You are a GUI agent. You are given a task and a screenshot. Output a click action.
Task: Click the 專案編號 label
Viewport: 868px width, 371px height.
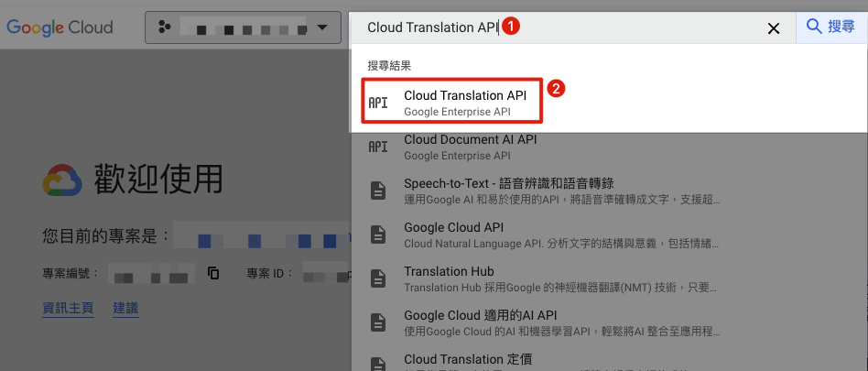point(71,273)
